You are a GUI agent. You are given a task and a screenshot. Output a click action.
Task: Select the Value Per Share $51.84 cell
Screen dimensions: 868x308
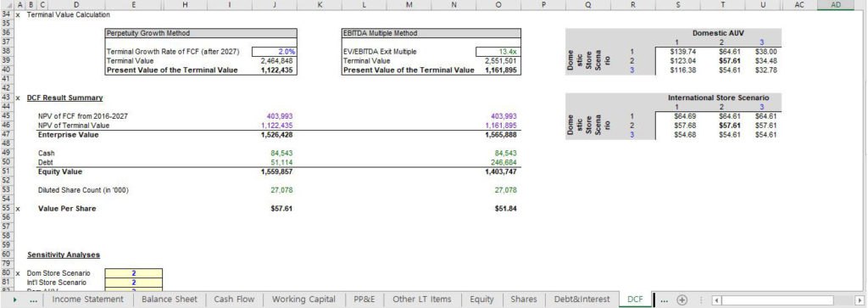(498, 208)
